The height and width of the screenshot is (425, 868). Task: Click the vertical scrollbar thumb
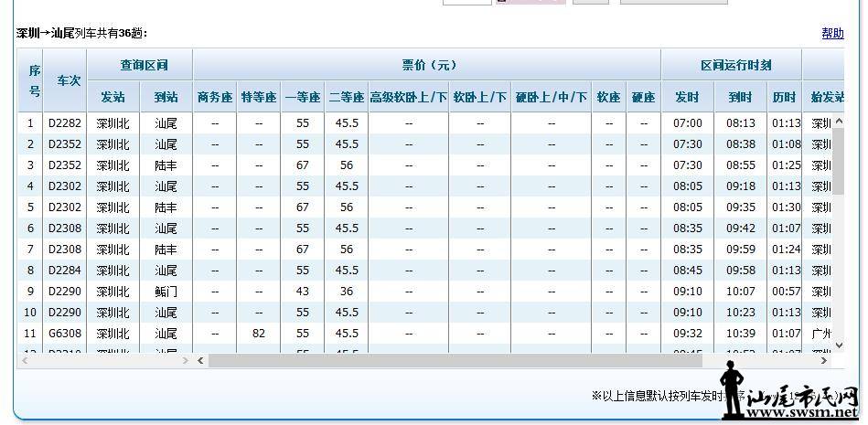[x=837, y=160]
